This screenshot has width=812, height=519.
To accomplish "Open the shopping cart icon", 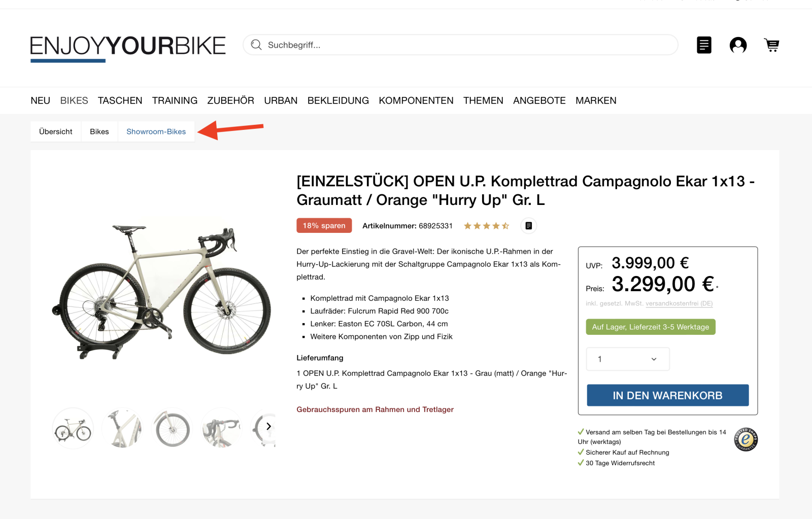I will [771, 45].
